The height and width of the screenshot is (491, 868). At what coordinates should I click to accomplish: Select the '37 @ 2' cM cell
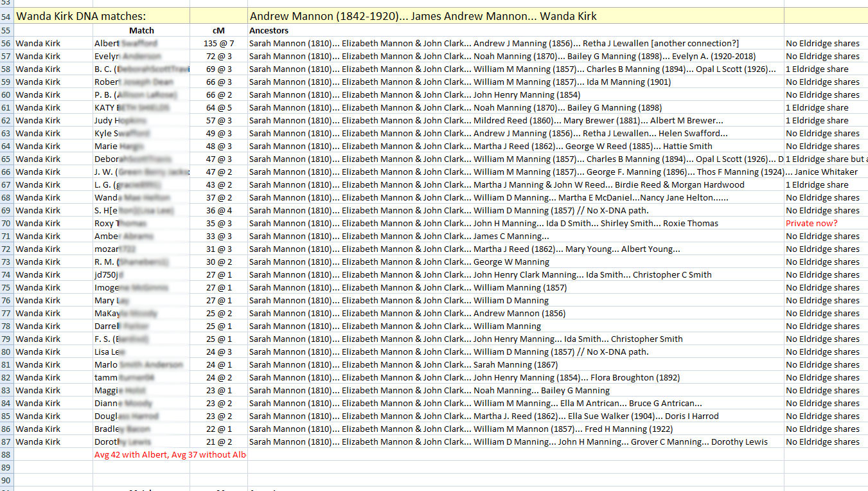point(218,197)
